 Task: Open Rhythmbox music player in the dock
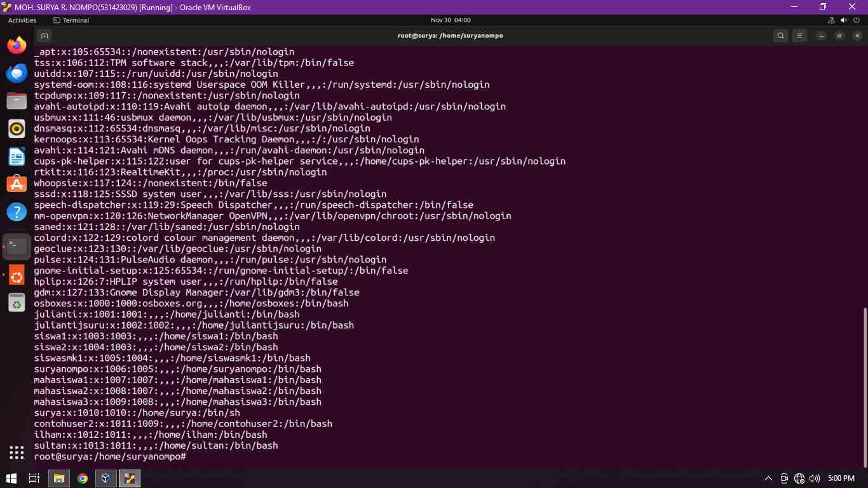pos(17,128)
